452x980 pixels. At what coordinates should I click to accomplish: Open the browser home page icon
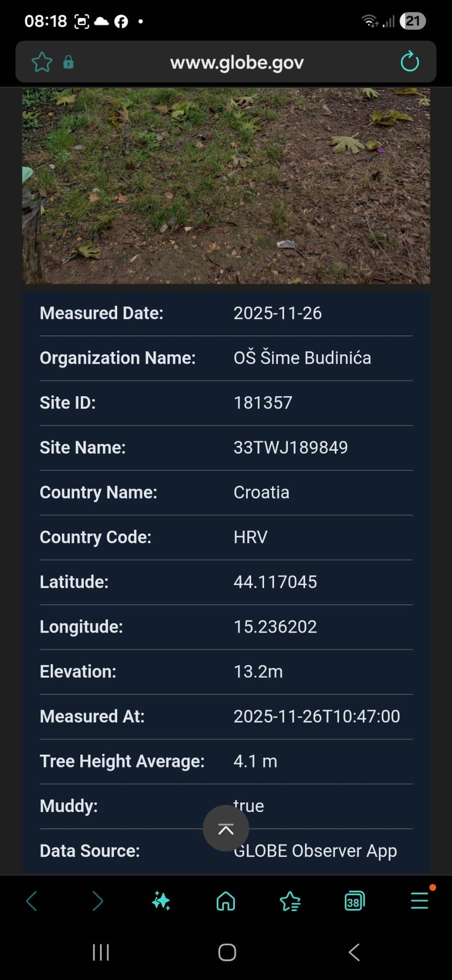pyautogui.click(x=226, y=901)
